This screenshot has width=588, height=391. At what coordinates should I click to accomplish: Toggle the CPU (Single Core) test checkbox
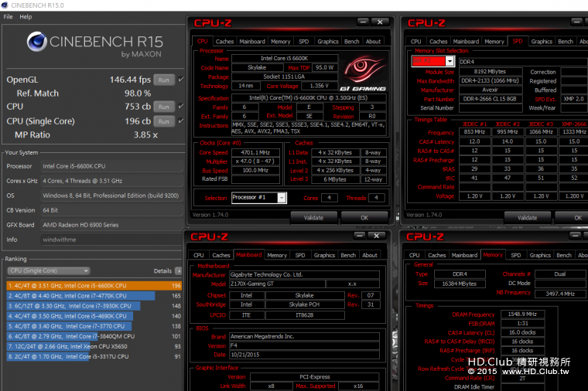click(181, 121)
